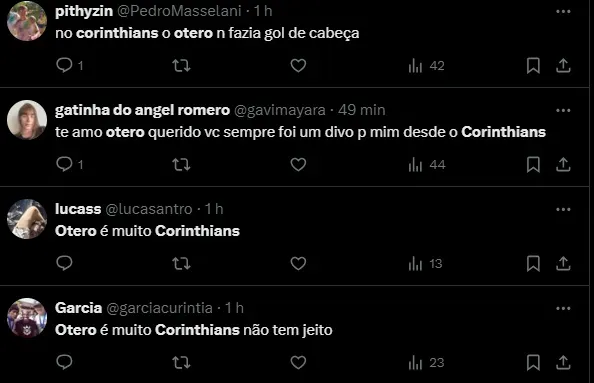Bookmark Garcia's tweet
This screenshot has width=594, height=383.
[533, 362]
